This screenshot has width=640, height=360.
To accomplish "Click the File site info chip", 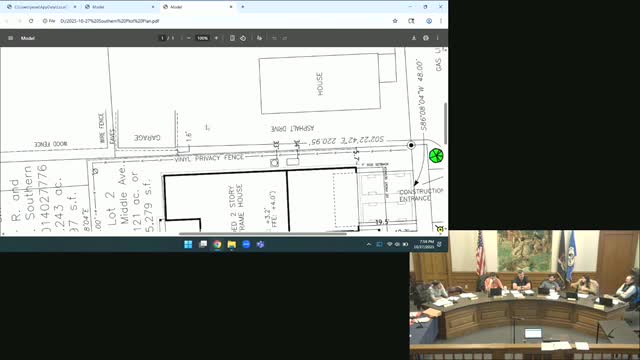I will coord(49,21).
